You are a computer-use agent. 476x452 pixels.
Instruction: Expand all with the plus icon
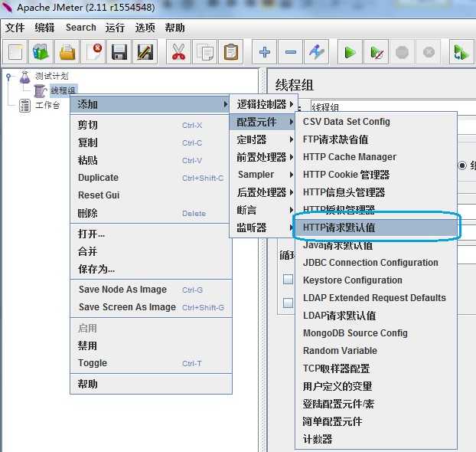click(265, 51)
